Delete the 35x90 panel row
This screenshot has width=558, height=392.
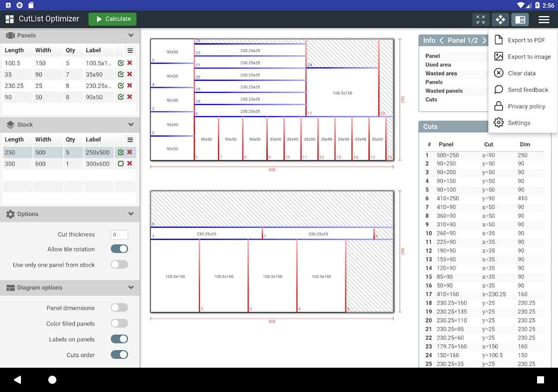click(130, 74)
